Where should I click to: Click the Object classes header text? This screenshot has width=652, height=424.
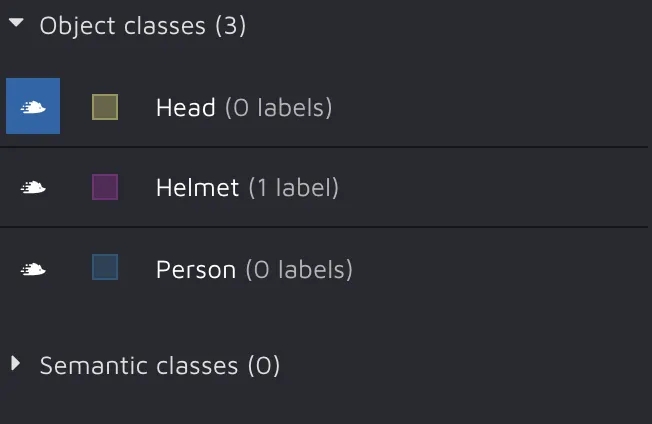[x=124, y=25]
